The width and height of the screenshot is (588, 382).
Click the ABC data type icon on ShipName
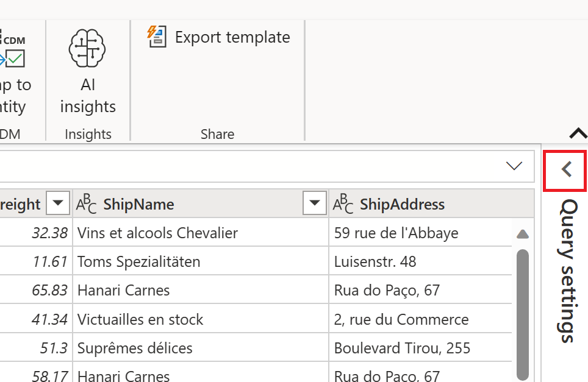87,203
